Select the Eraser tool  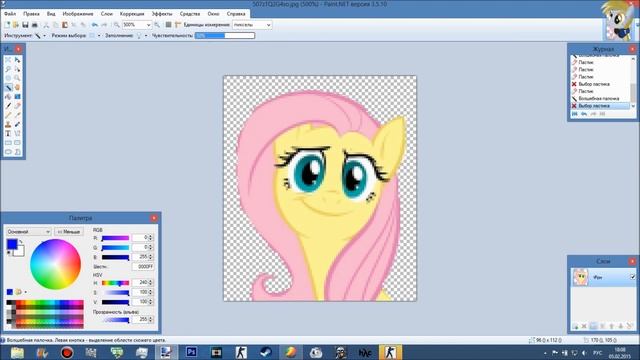tap(18, 106)
